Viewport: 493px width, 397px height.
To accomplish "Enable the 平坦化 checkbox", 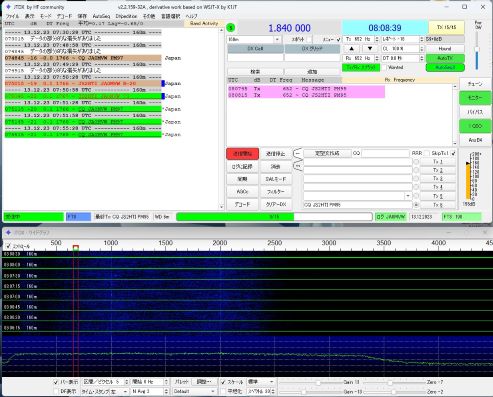I will coord(223,391).
